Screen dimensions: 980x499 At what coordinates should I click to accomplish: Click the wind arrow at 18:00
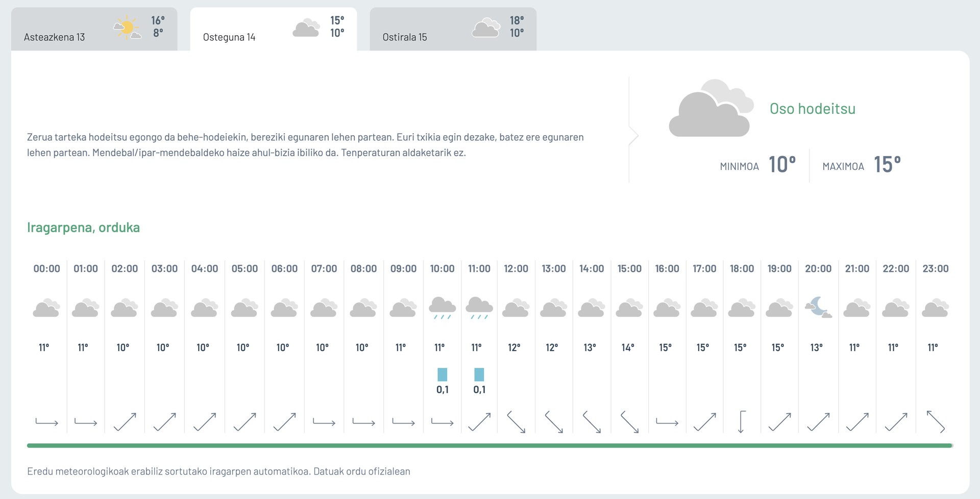coord(742,422)
